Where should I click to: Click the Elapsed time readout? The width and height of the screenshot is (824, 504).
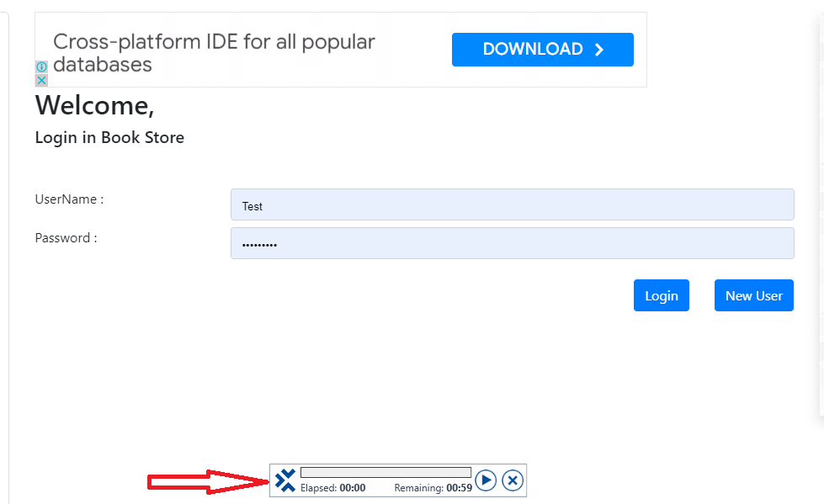pos(333,488)
